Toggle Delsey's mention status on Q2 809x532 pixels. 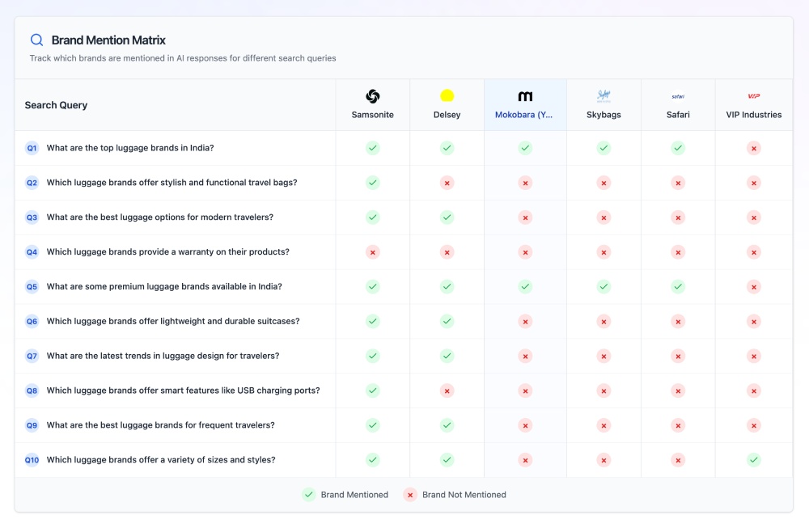pos(447,183)
